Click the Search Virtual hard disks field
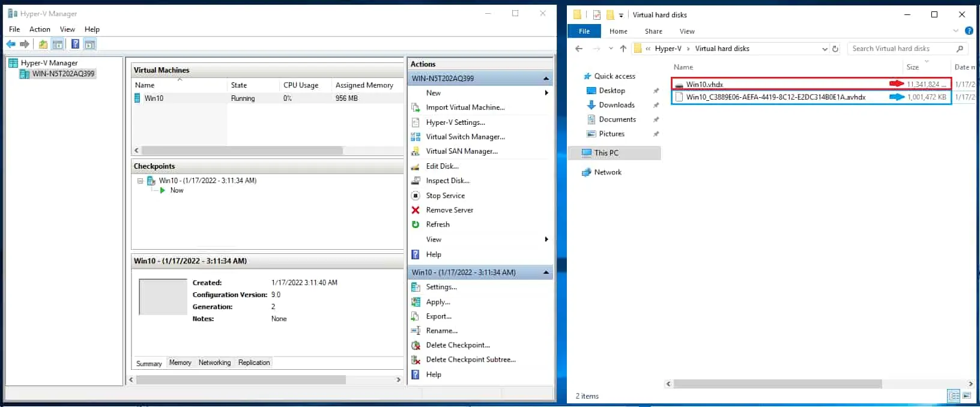980x407 pixels. [x=900, y=49]
